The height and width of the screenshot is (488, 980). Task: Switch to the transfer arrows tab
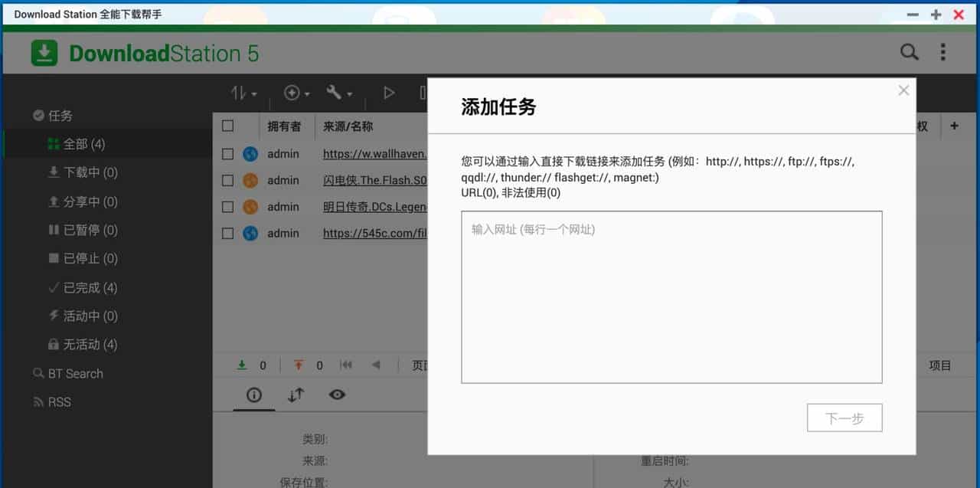pos(296,395)
